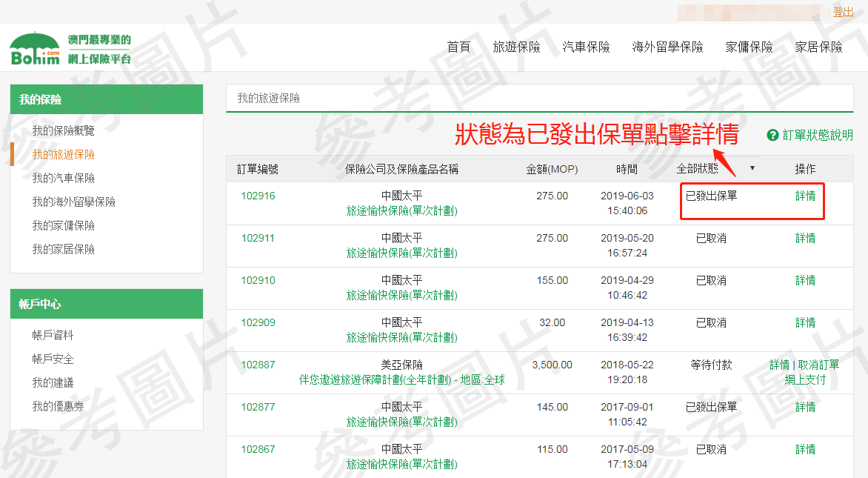Click the Bohim umbrella logo
The width and height of the screenshot is (868, 478).
(x=35, y=48)
